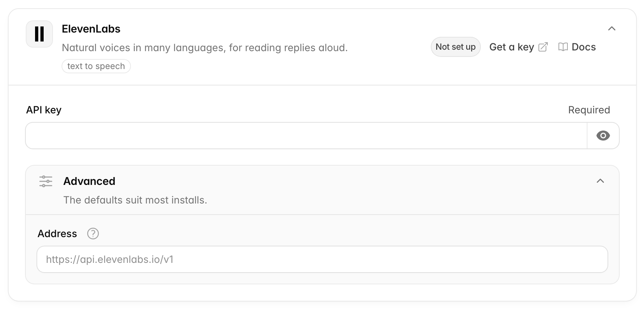
Task: Click the Address URL input field
Action: [322, 259]
